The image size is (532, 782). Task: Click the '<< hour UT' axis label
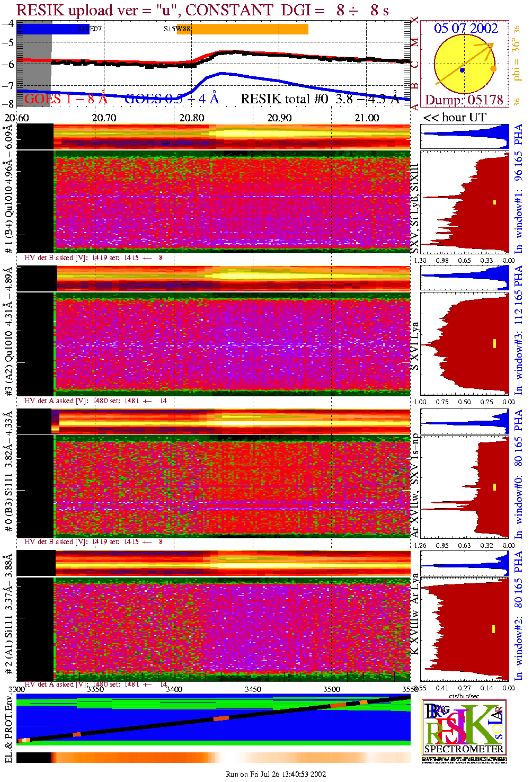[454, 118]
